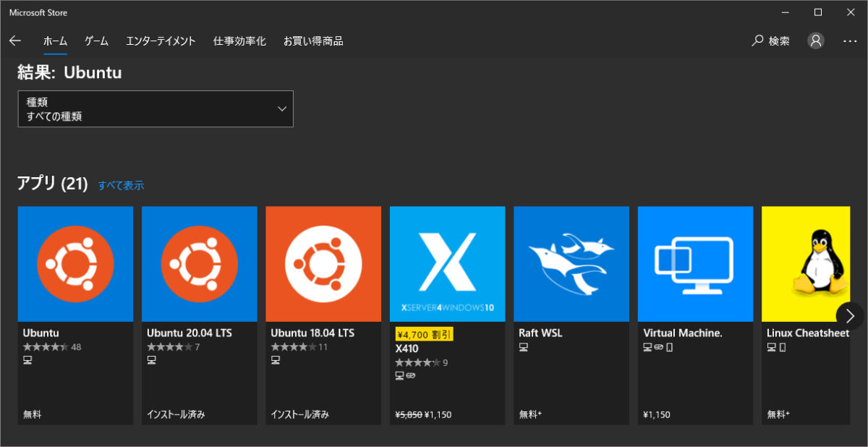Show next apps with right chevron
Screen dimensions: 868x447
pyautogui.click(x=851, y=315)
